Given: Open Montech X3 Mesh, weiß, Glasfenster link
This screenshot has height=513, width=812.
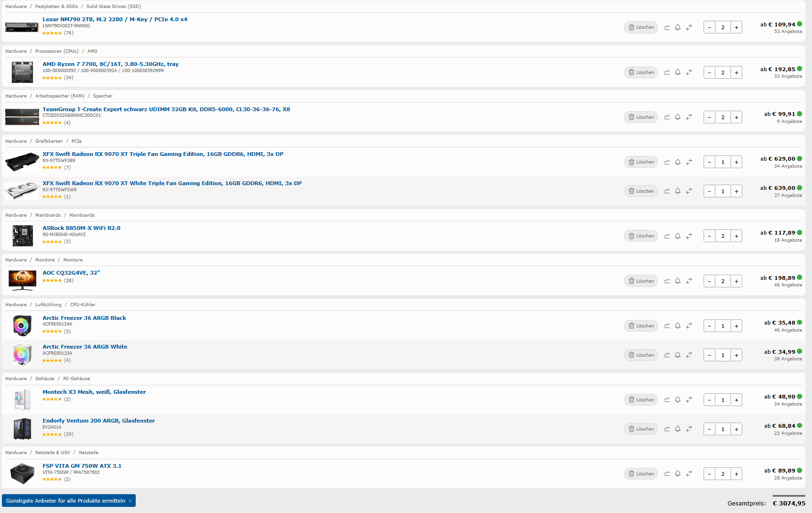Looking at the screenshot, I should pos(94,392).
